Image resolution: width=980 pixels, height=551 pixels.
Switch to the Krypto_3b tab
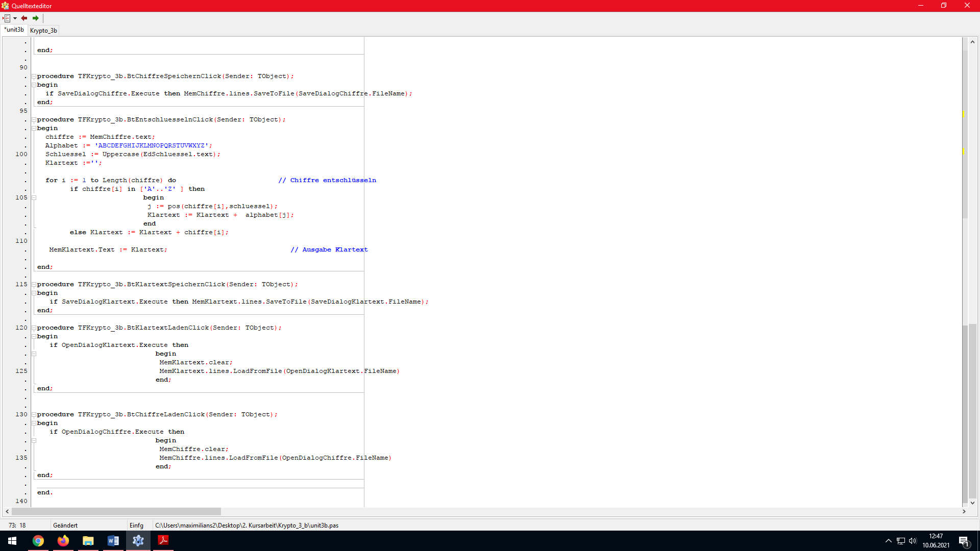(43, 31)
